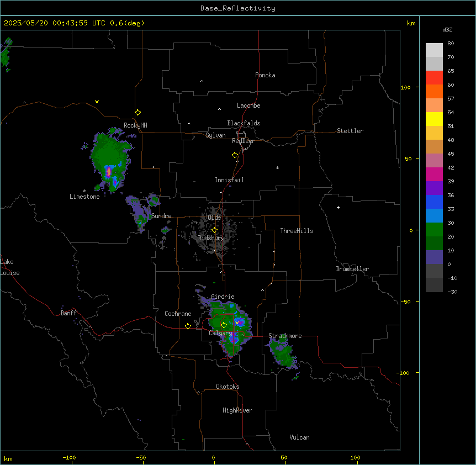
Task: Select the magenta 39-42 dBZ legend swatch
Action: pos(434,174)
